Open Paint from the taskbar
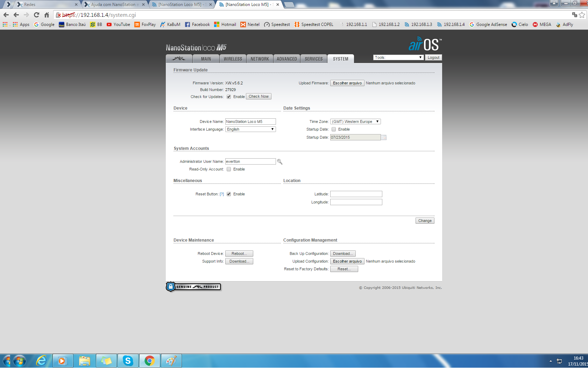Viewport: 588px width, 368px height. click(x=171, y=361)
